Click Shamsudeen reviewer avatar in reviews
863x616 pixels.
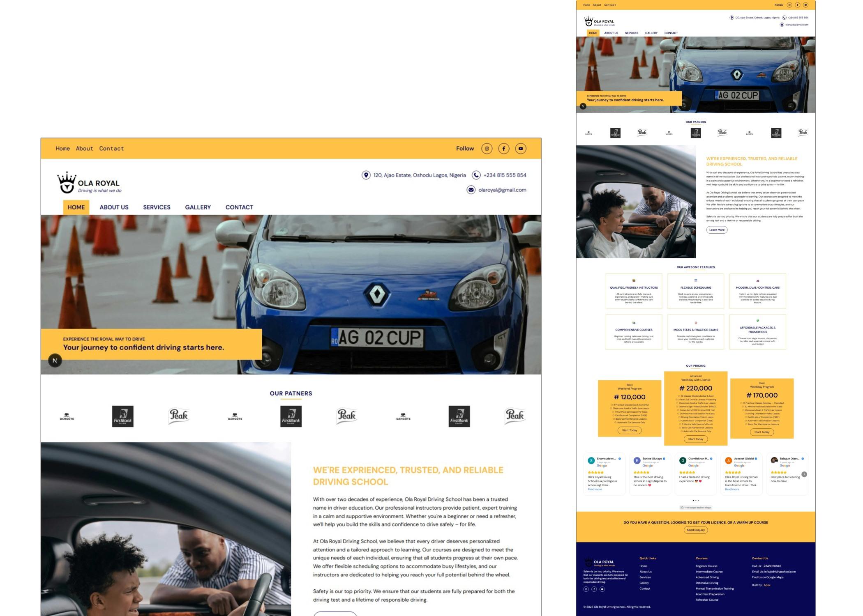[x=591, y=461]
